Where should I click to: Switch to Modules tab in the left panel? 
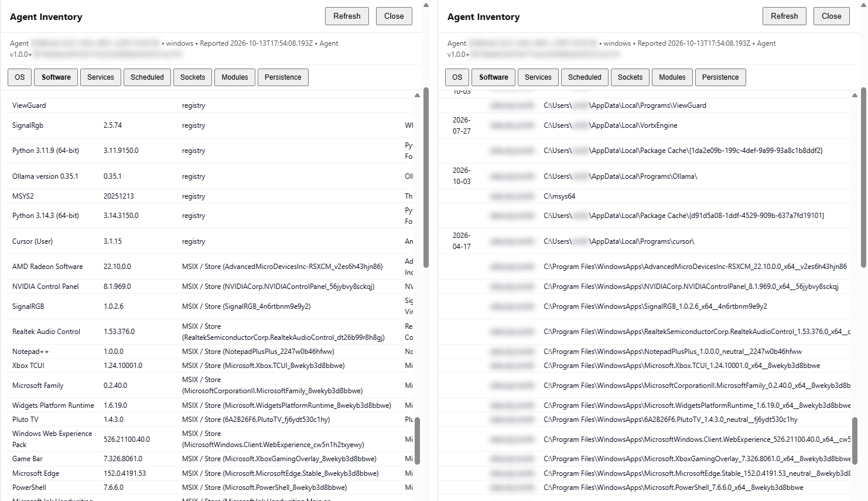click(235, 77)
